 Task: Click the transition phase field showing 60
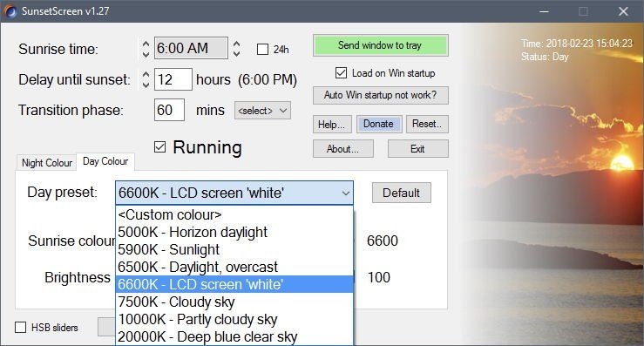[169, 110]
